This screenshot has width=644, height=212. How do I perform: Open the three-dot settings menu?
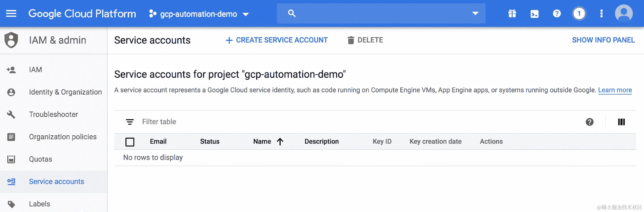coord(602,13)
